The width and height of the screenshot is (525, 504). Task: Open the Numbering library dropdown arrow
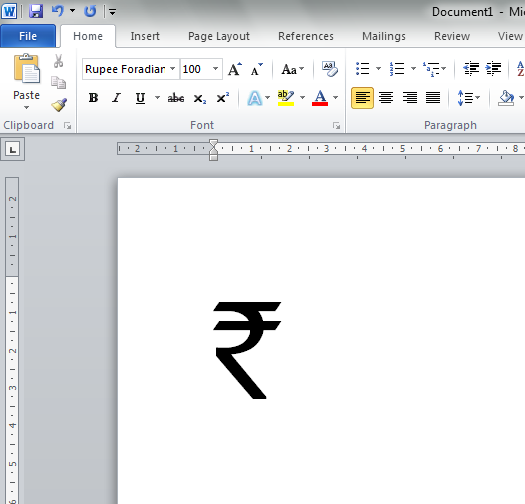click(x=413, y=69)
